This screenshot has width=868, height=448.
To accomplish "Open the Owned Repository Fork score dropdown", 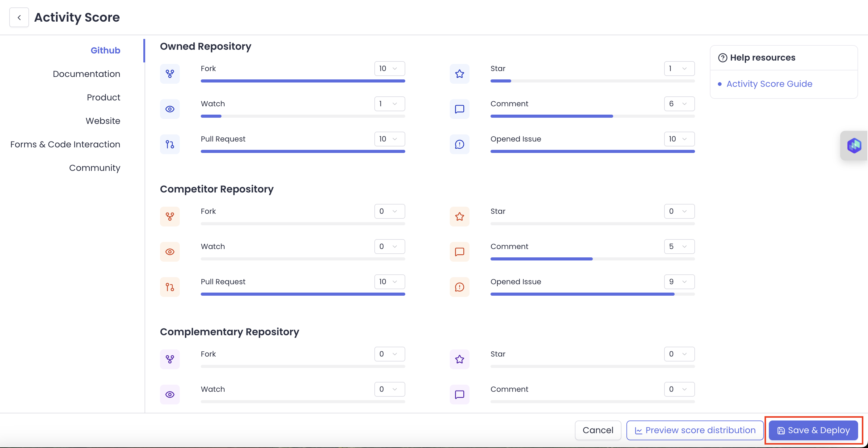I will [x=390, y=69].
